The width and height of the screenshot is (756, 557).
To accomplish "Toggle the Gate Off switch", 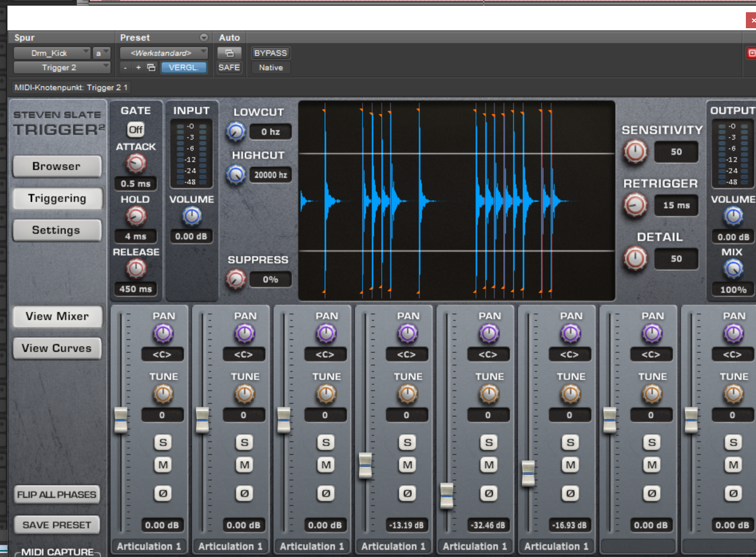I will point(136,130).
